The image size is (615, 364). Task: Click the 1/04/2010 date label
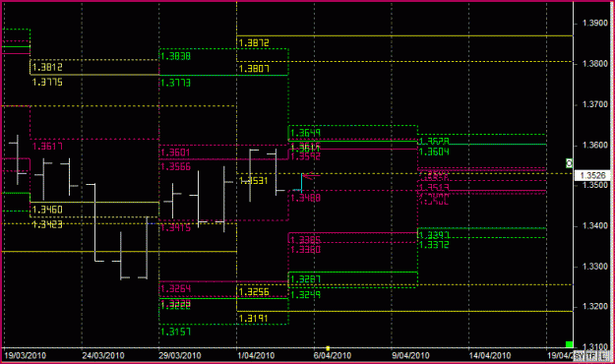257,356
